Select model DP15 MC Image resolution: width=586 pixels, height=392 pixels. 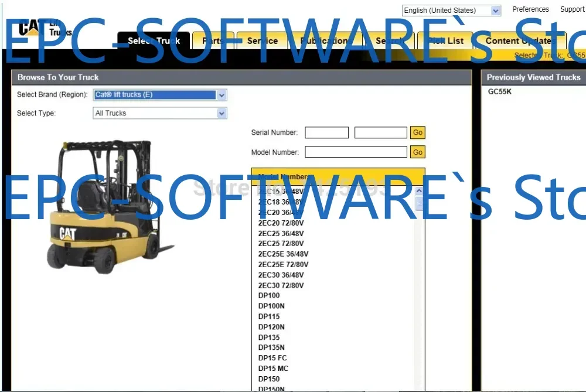click(273, 369)
